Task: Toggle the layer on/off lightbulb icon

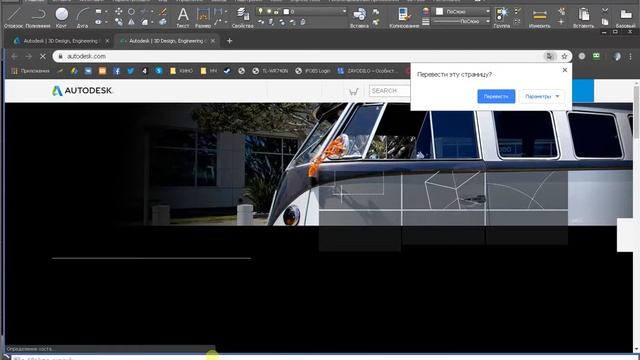Action: 260,11
